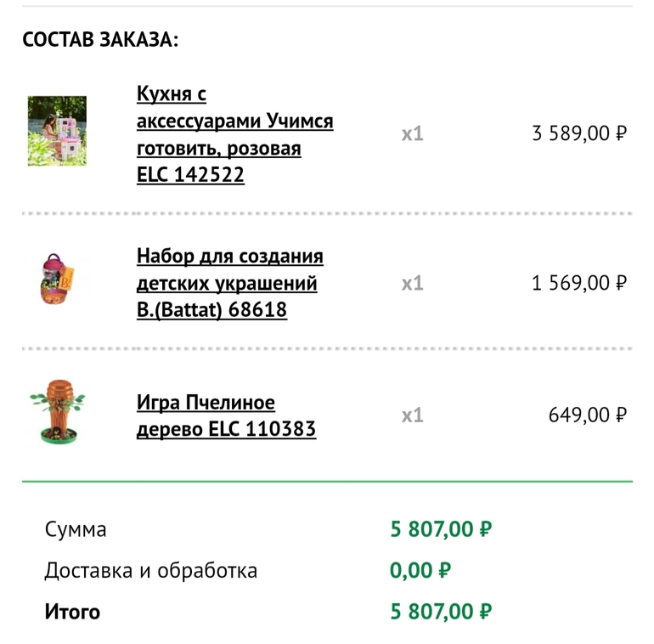This screenshot has height=644, width=654.
Task: Click the 'СОСТАВ ЗАКАЗА:' heading
Action: [x=100, y=40]
